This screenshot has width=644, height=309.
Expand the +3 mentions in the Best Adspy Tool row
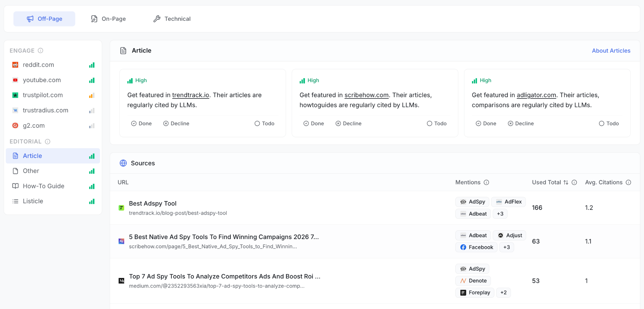coord(500,214)
